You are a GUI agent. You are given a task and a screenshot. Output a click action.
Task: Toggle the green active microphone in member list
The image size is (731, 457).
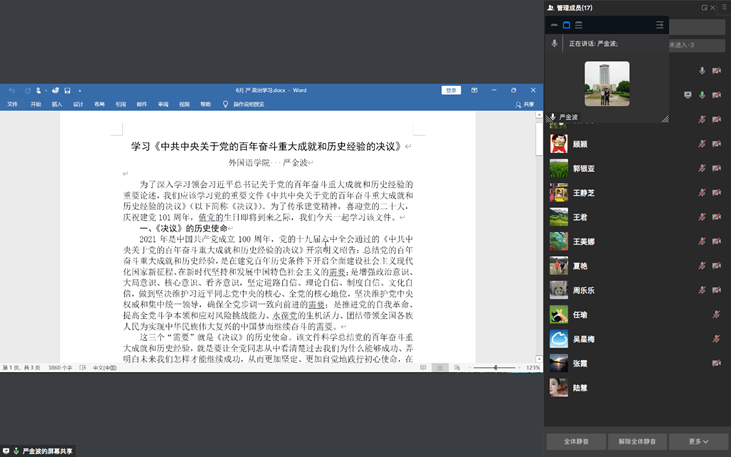(x=702, y=95)
